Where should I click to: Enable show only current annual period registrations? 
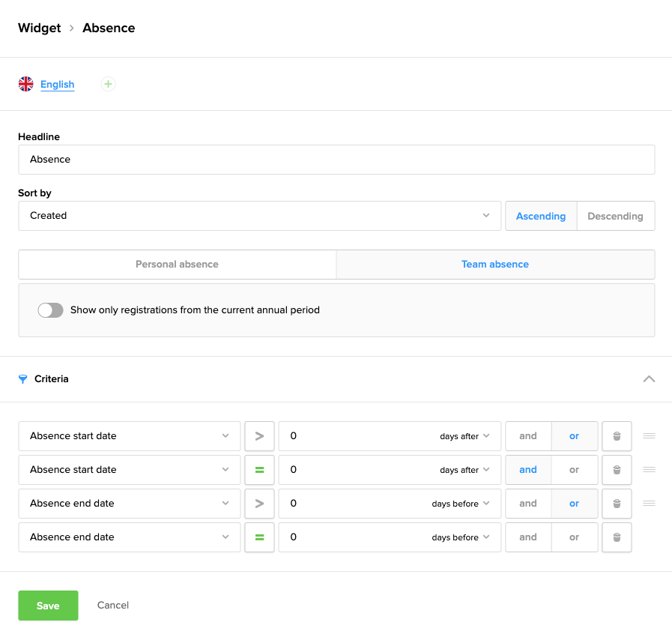50,310
